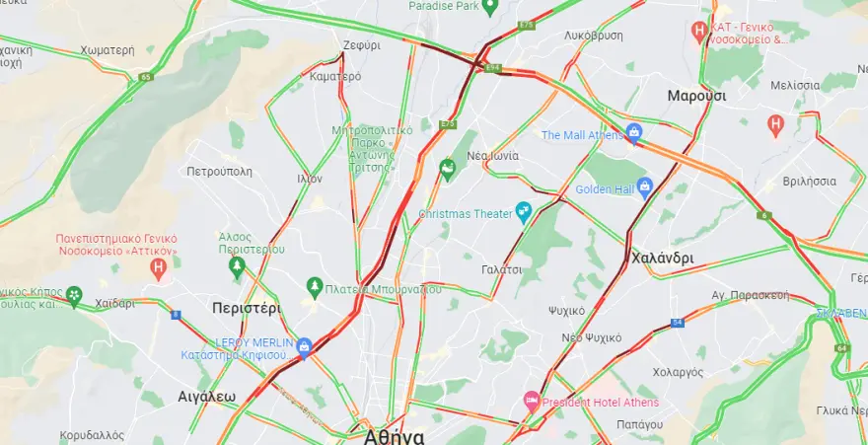Select the Αιγάλεω place name
Image resolution: width=868 pixels, height=445 pixels.
point(206,397)
